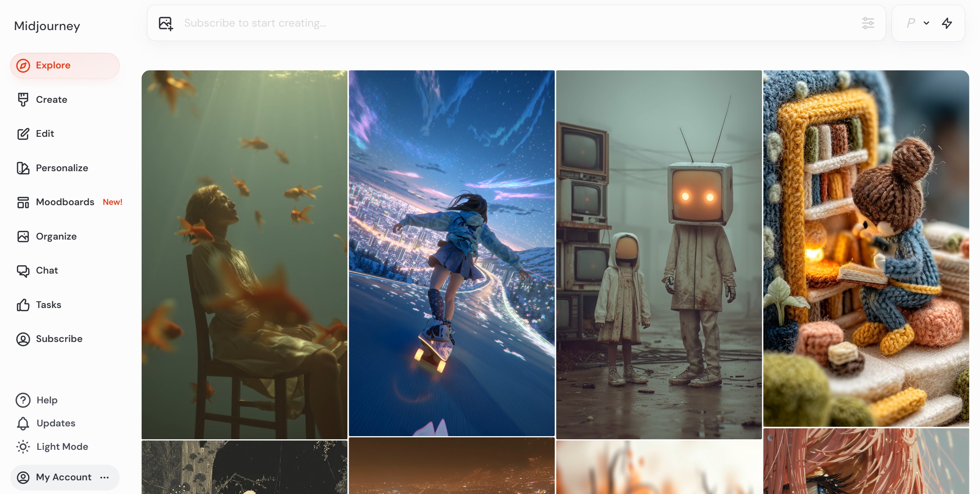The height and width of the screenshot is (494, 980).
Task: Open the TV-head robot image thumbnail
Action: pyautogui.click(x=659, y=254)
